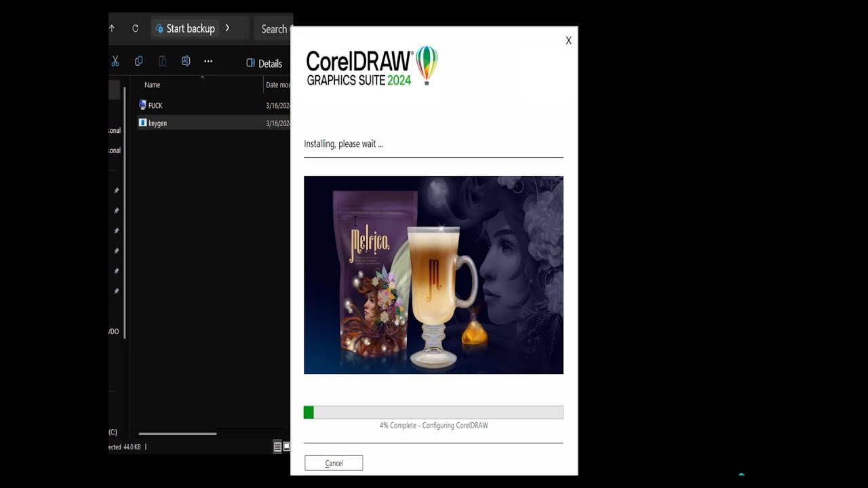Select the keygen file in Explorer
This screenshot has height=488, width=868.
(x=214, y=123)
